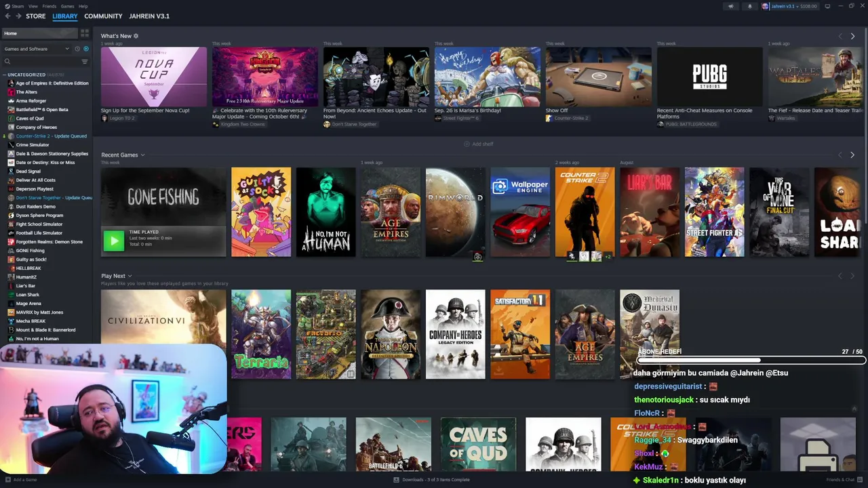
Task: Switch to the Community tab
Action: pyautogui.click(x=103, y=16)
